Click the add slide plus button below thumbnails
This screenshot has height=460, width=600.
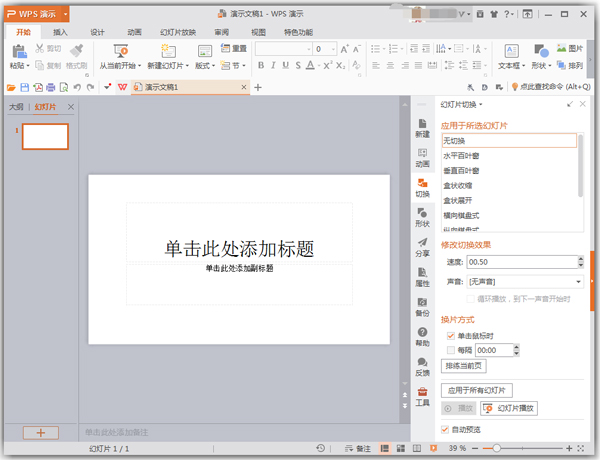pyautogui.click(x=41, y=433)
